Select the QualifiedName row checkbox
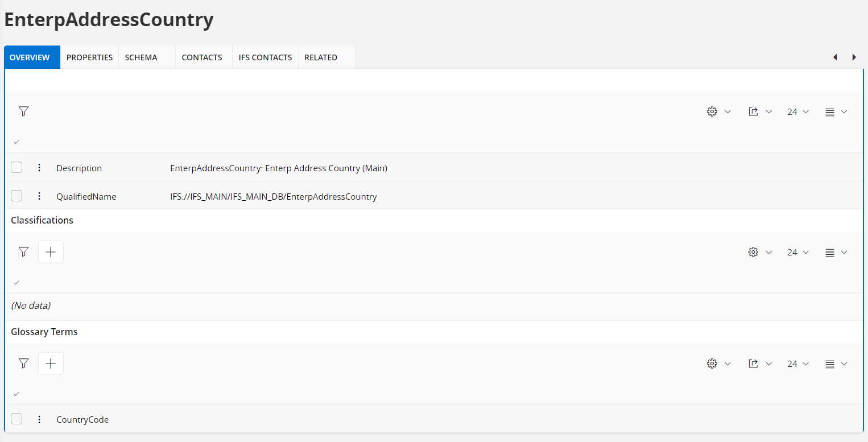The width and height of the screenshot is (868, 442). 16,196
